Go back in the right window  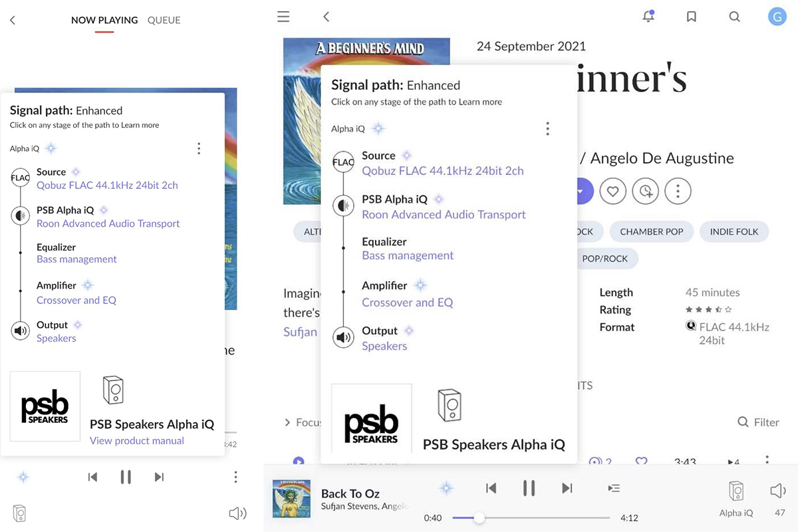(x=326, y=17)
